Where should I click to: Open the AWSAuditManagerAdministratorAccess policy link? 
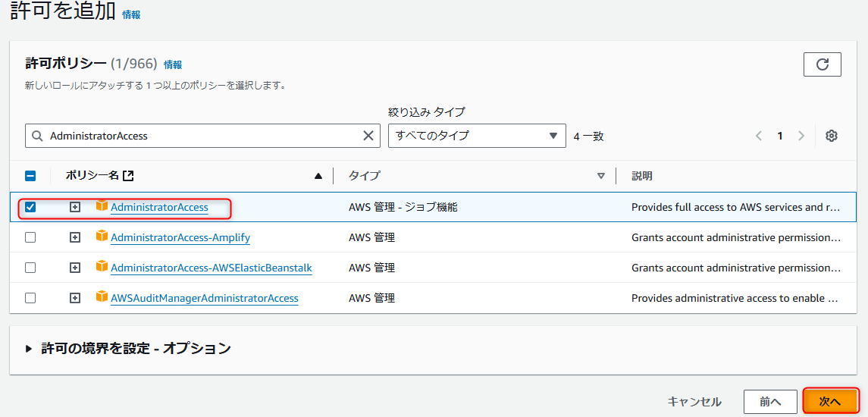click(x=205, y=298)
